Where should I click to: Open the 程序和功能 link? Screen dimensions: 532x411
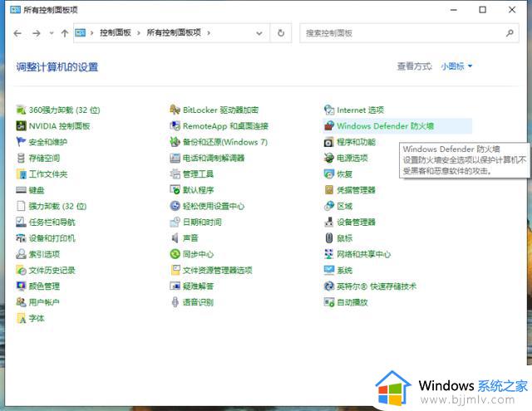click(x=357, y=142)
